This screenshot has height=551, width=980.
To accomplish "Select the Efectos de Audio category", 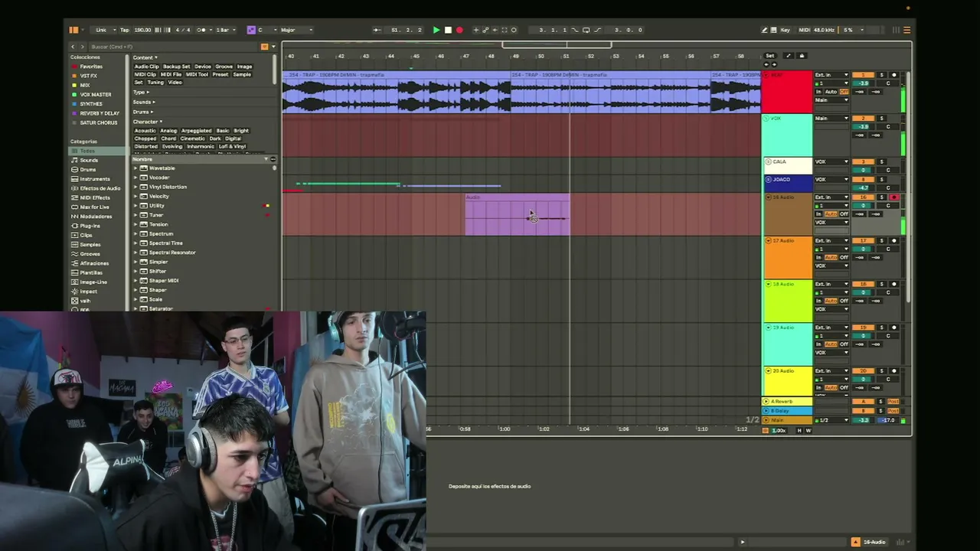I will (x=100, y=188).
